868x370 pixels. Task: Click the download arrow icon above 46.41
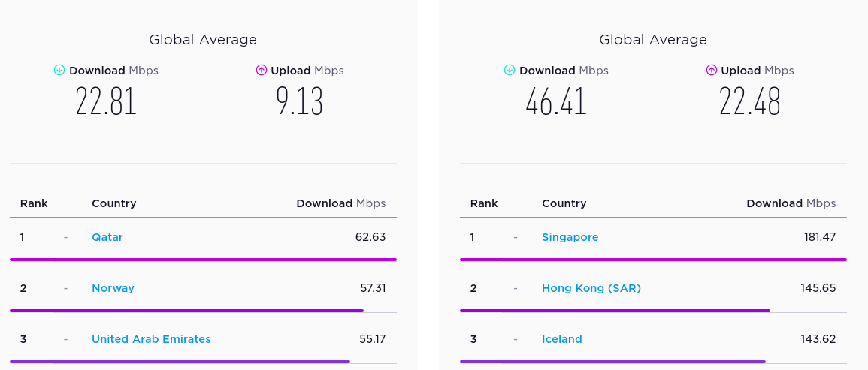pos(510,71)
